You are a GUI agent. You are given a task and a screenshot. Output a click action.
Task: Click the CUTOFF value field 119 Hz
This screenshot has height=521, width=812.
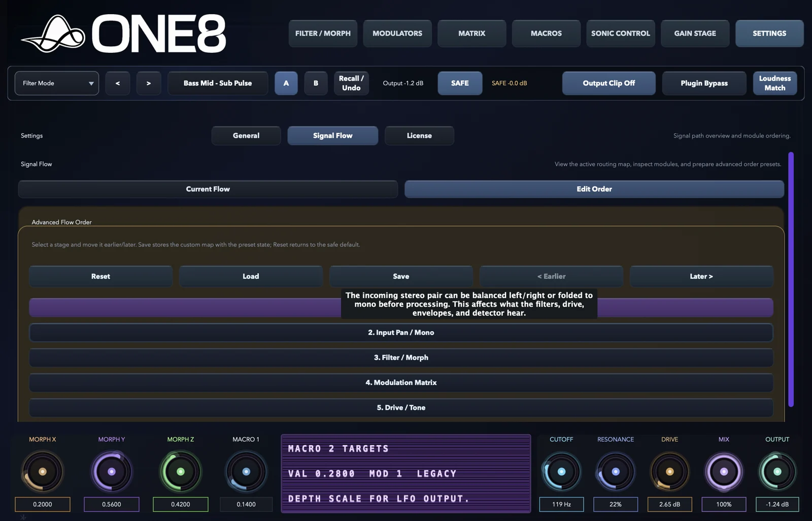pos(561,504)
